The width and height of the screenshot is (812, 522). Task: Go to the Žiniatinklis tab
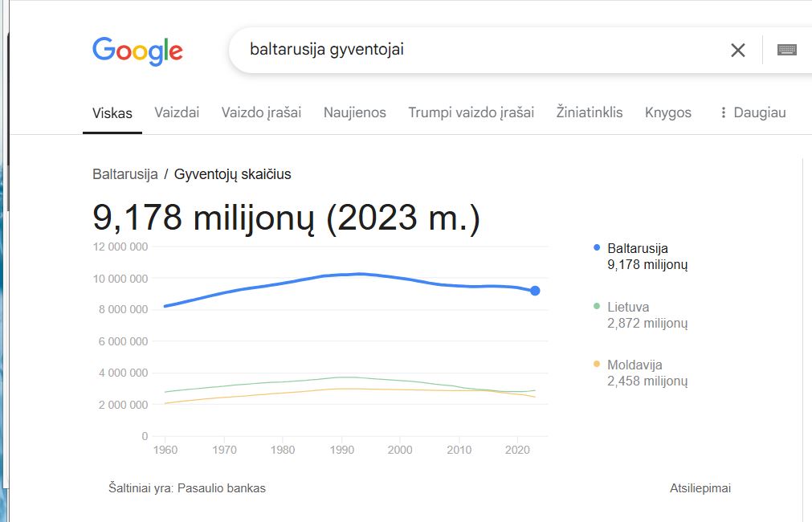590,112
